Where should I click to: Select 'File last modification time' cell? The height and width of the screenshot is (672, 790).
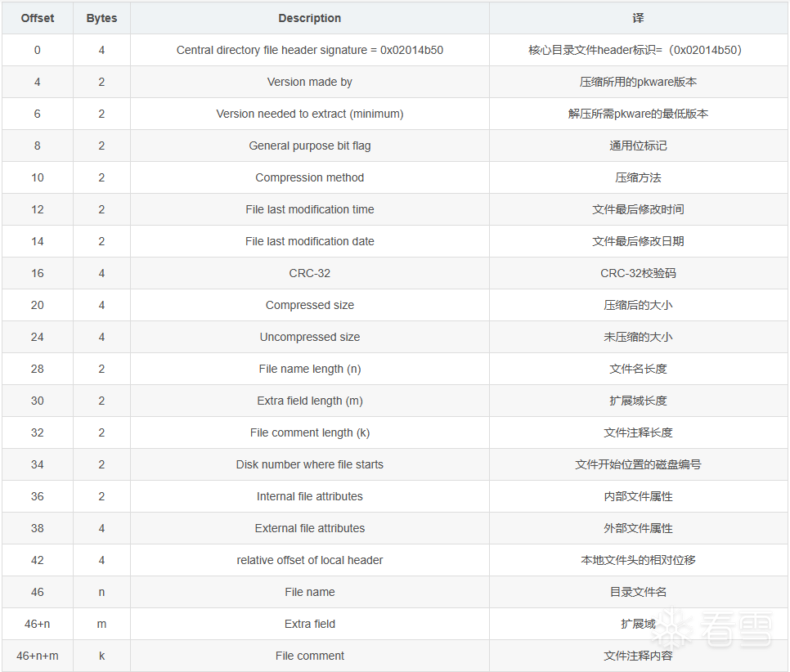[310, 209]
